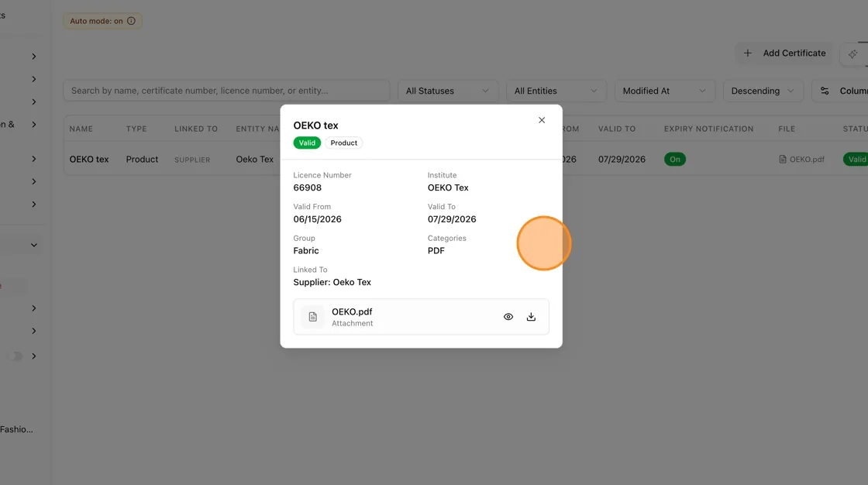
Task: Click the Auto mode: on badge
Action: point(102,21)
